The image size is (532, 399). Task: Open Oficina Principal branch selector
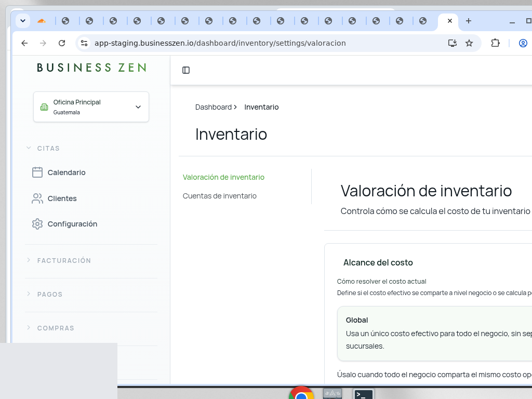[x=91, y=107]
